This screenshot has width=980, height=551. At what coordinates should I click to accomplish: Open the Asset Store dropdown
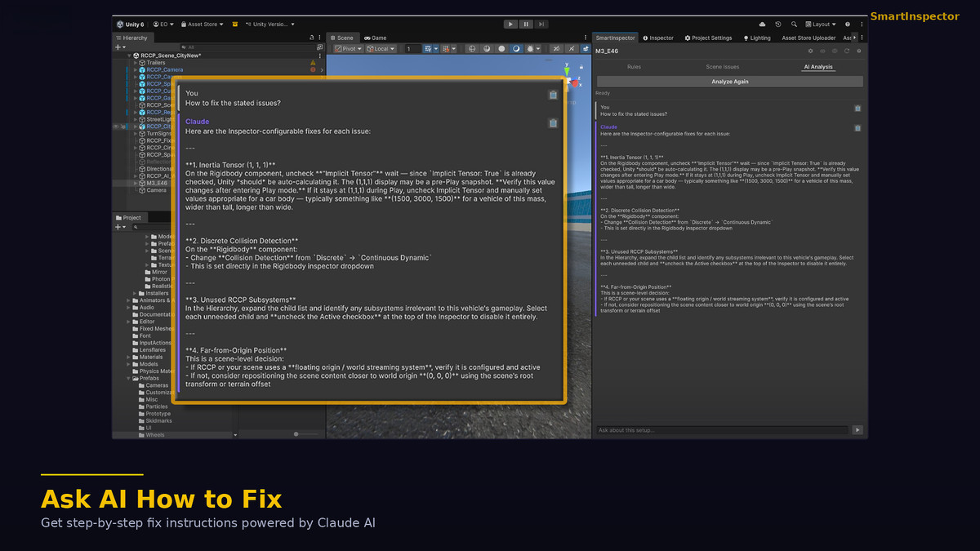point(202,24)
